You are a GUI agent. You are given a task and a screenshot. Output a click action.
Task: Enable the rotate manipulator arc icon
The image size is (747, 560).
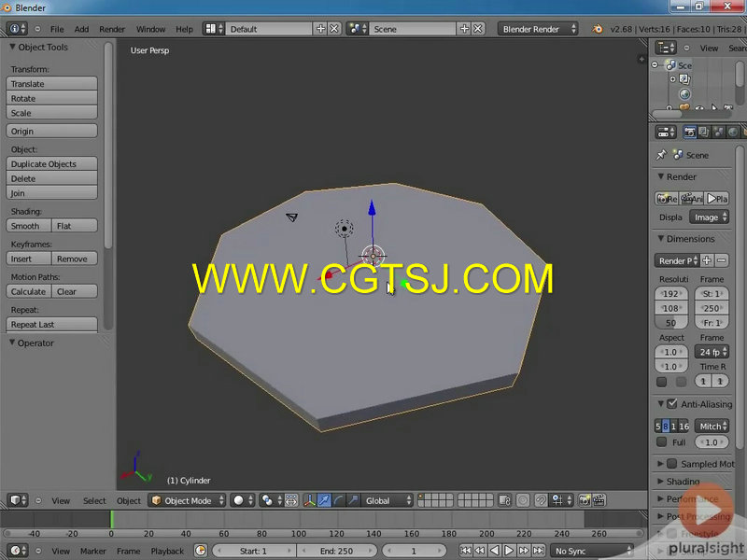tap(338, 500)
